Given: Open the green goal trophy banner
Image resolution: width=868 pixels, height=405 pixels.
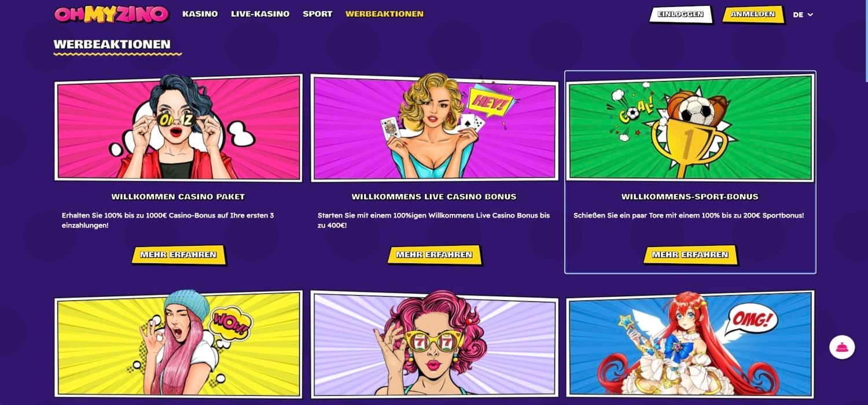Looking at the screenshot, I should click(690, 127).
